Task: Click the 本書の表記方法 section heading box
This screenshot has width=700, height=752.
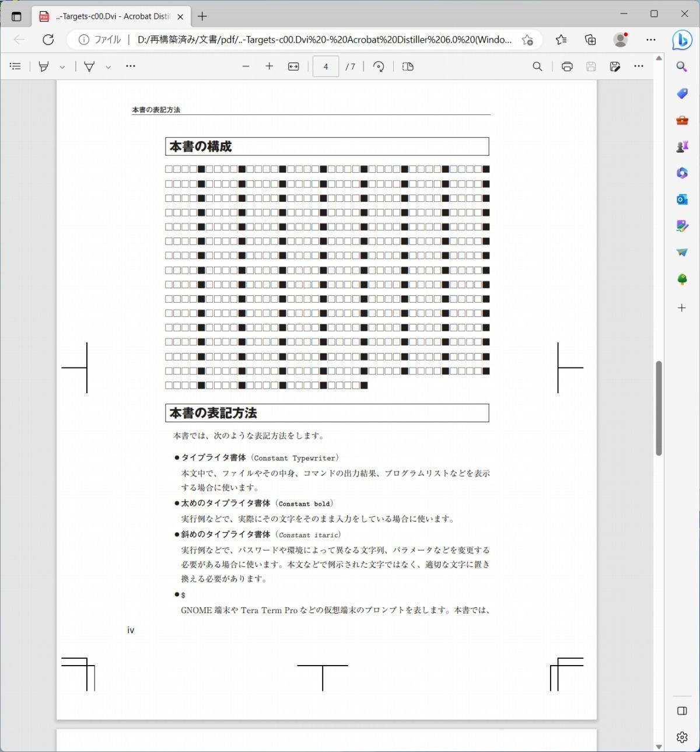Action: pos(327,413)
